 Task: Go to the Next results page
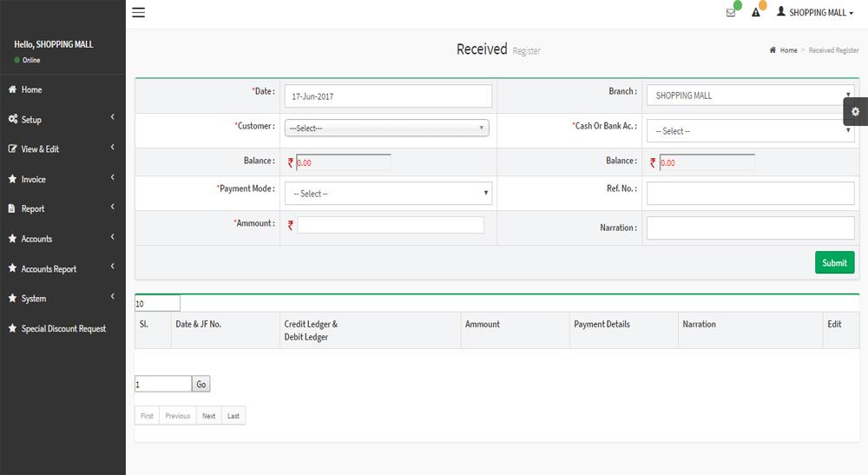(x=208, y=416)
